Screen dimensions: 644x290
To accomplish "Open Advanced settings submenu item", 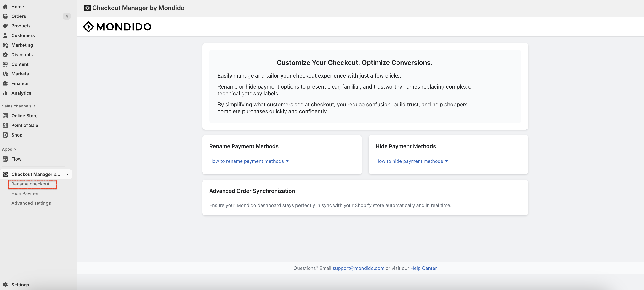I will pyautogui.click(x=31, y=203).
